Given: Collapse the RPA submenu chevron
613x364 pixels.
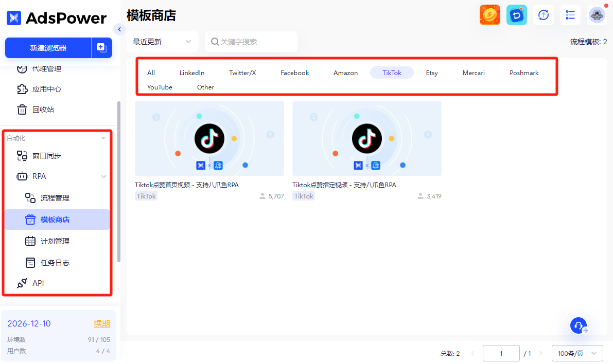Looking at the screenshot, I should 103,176.
